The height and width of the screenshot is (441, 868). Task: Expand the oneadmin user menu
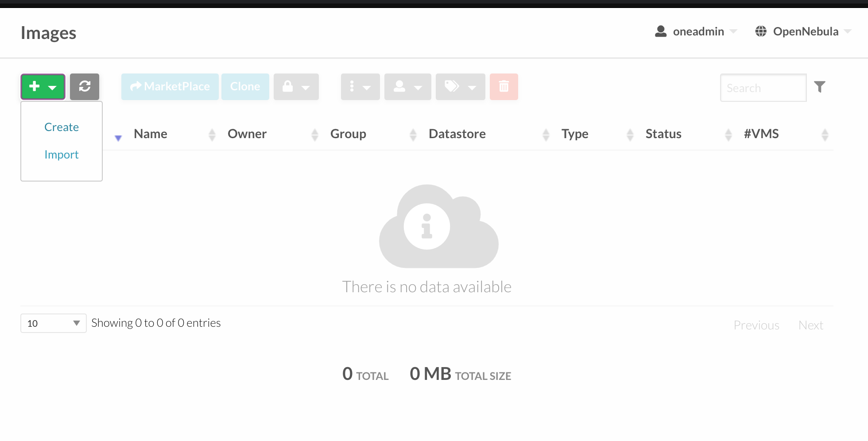[x=697, y=31]
